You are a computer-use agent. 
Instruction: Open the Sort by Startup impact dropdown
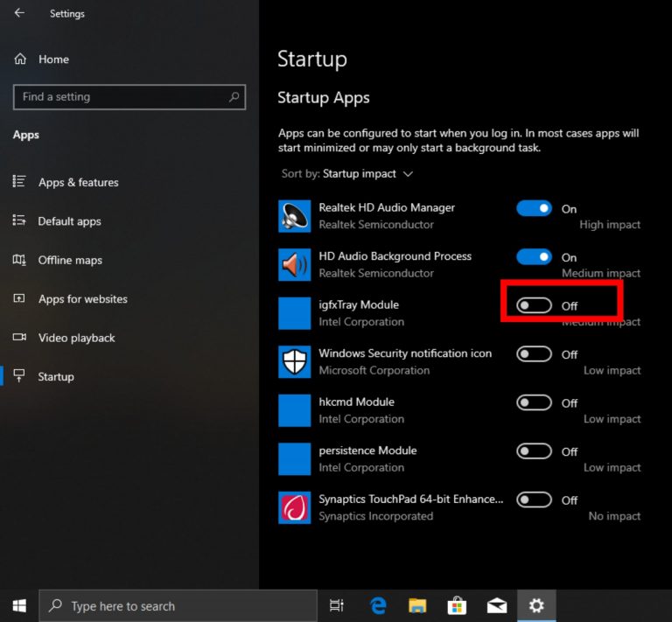[x=346, y=174]
